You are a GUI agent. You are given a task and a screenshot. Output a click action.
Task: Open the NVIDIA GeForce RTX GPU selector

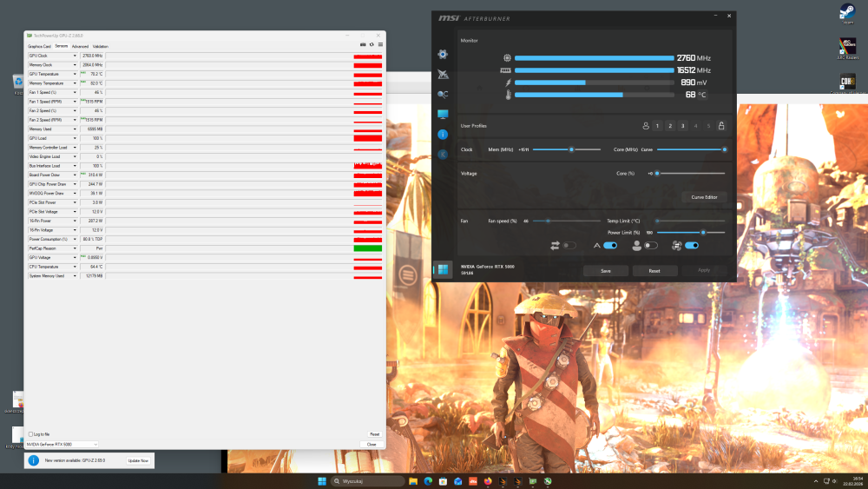[62, 444]
